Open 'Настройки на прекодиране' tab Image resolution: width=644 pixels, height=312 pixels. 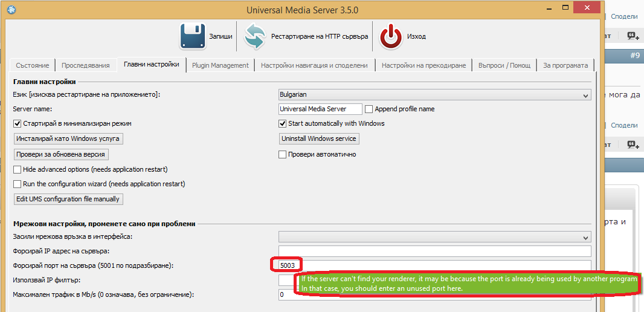tap(423, 65)
